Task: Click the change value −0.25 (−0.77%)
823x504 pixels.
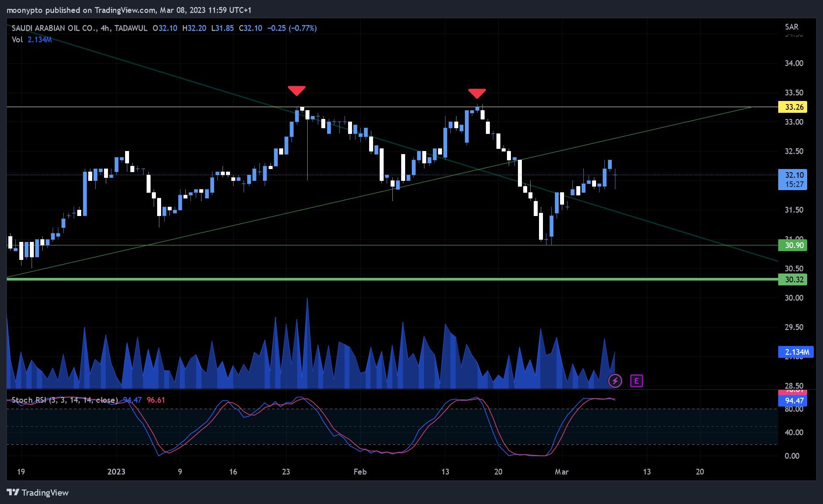Action: click(x=292, y=28)
